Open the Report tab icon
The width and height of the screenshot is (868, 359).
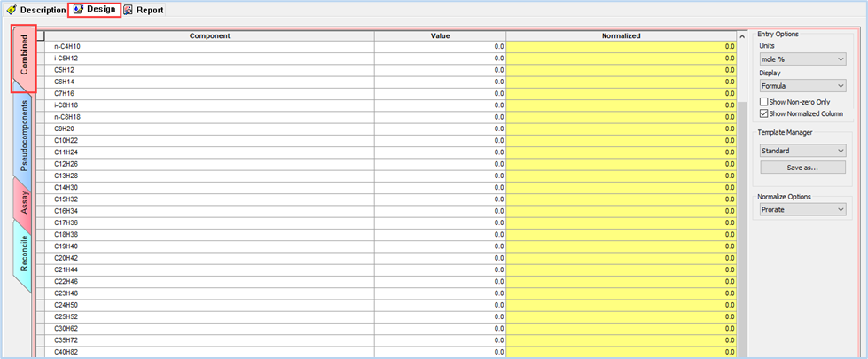(129, 10)
